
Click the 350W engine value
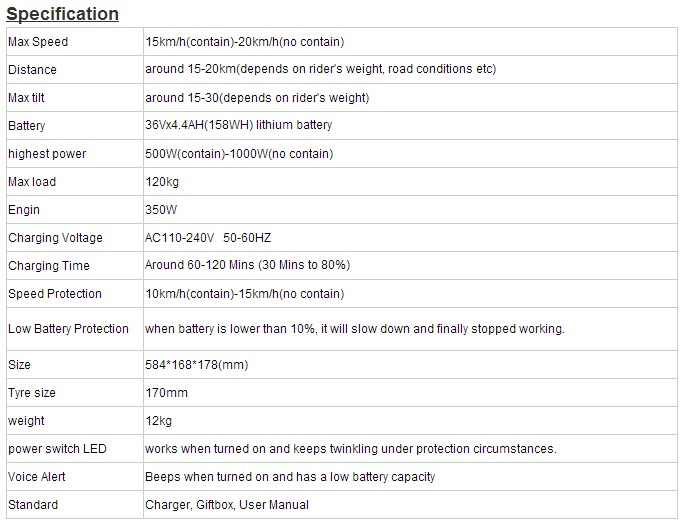(x=160, y=210)
